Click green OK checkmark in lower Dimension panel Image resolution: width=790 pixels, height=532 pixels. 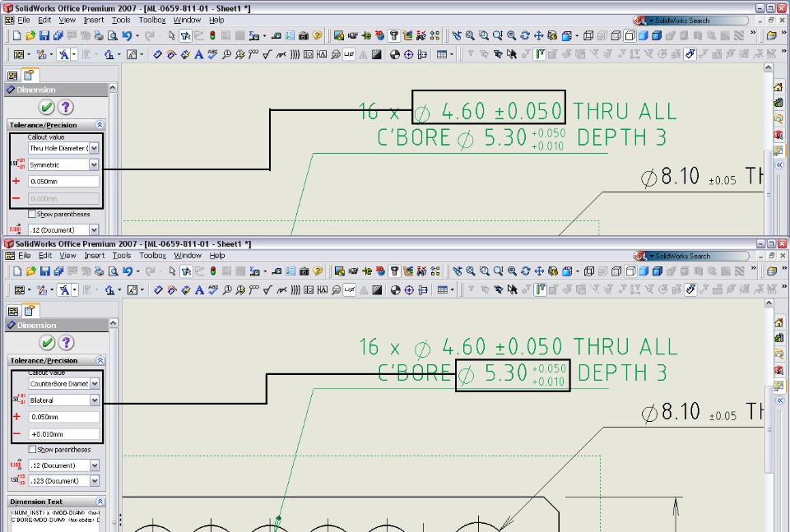[47, 343]
